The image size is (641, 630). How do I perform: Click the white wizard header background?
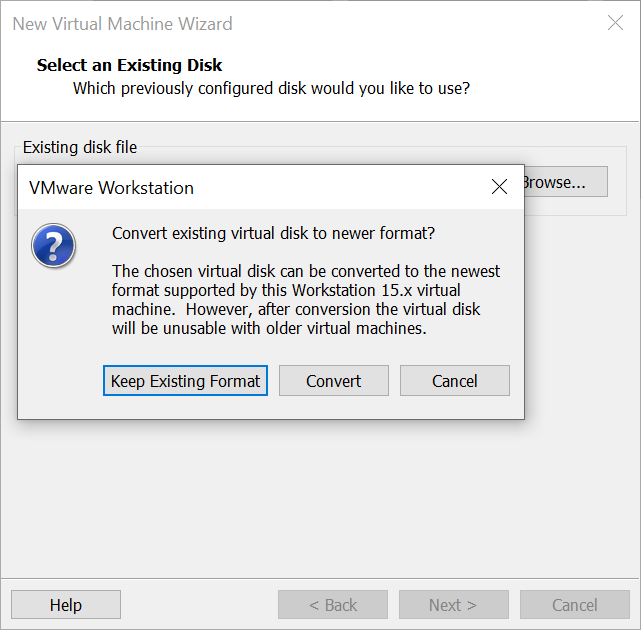point(531,74)
